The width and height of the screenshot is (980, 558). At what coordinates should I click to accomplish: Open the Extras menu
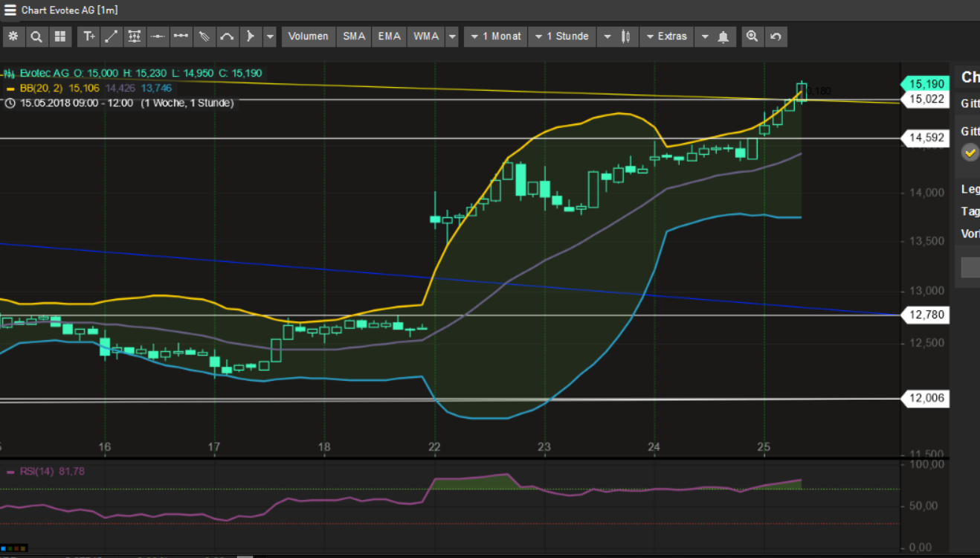point(666,36)
